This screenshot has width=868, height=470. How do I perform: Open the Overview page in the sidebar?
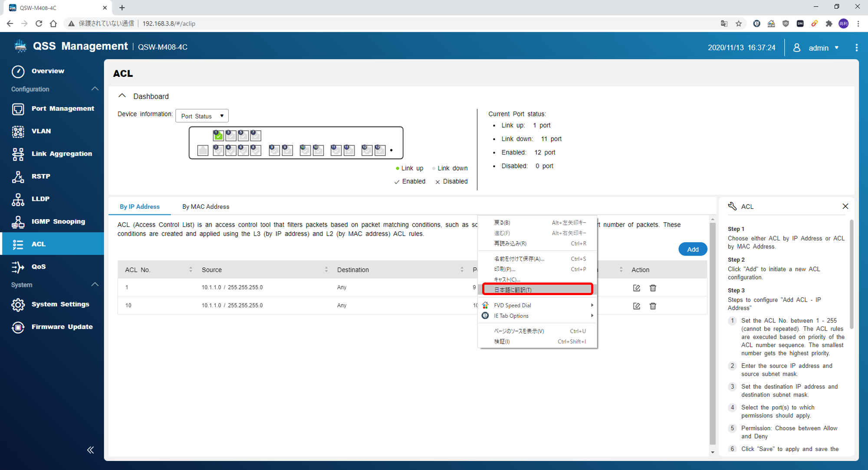47,71
